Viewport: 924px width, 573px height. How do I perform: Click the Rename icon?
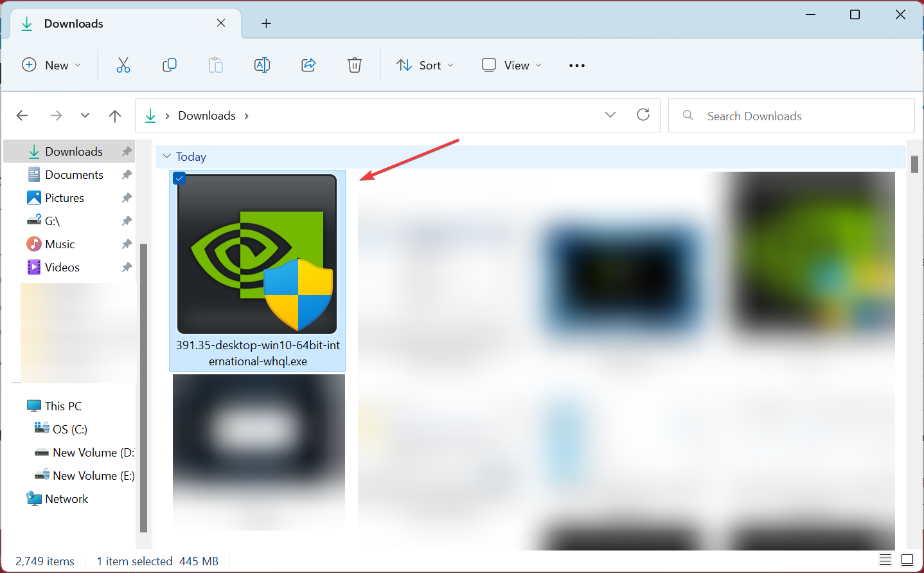[262, 65]
